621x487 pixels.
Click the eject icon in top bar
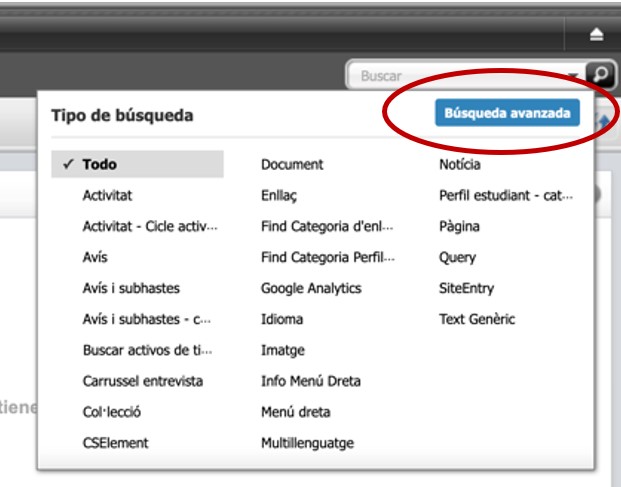click(x=597, y=35)
